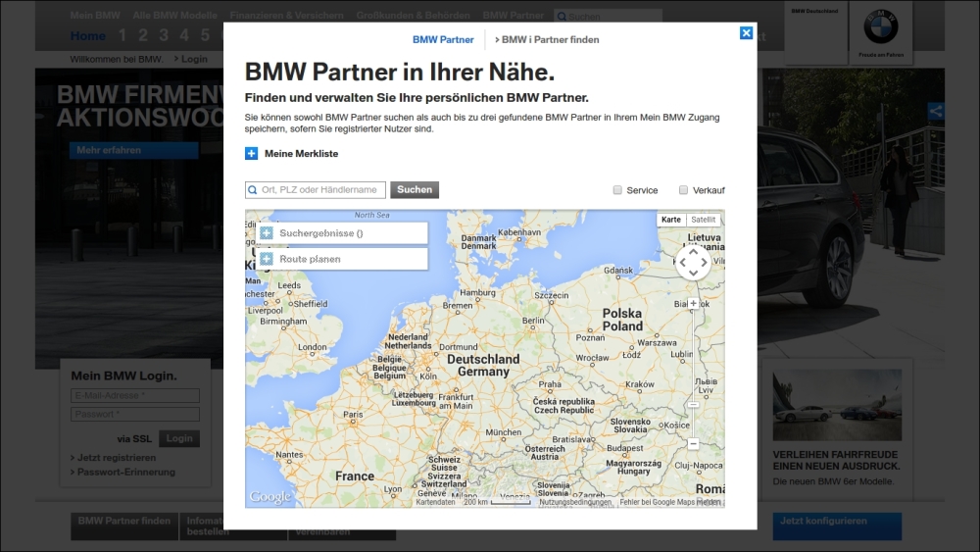Click the Suchen search button
This screenshot has height=552, width=980.
[415, 189]
